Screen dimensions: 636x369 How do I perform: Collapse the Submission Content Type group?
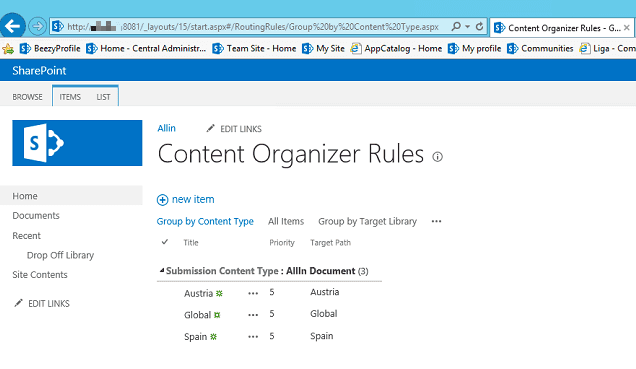161,270
